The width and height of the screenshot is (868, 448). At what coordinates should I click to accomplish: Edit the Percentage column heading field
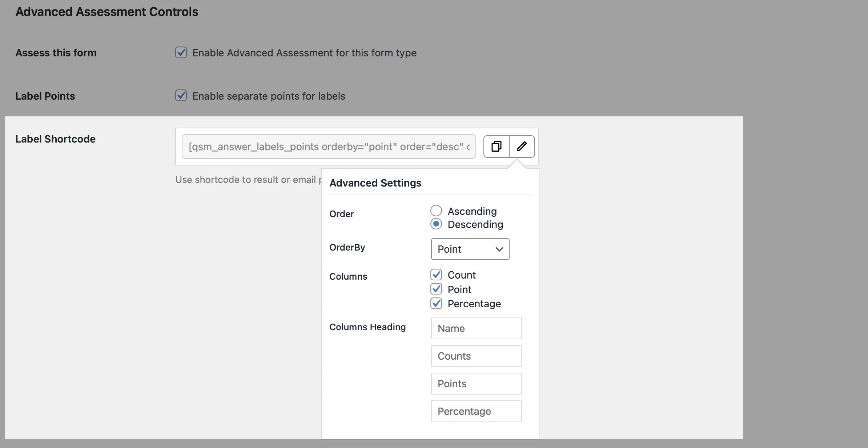click(x=476, y=411)
